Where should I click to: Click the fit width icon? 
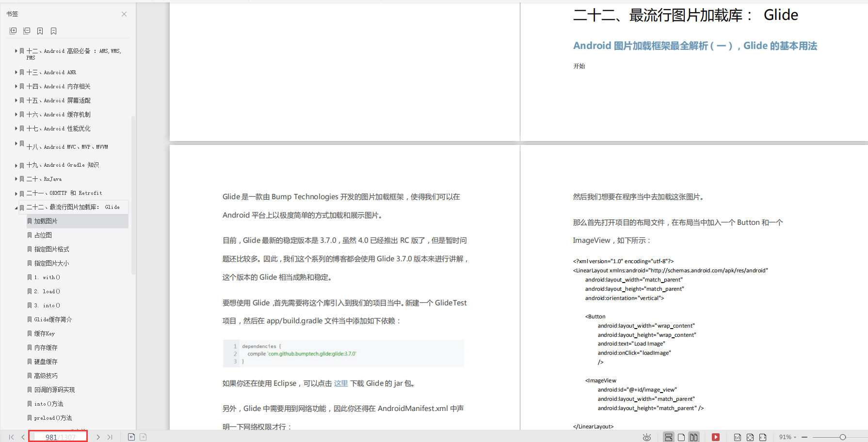(x=763, y=437)
